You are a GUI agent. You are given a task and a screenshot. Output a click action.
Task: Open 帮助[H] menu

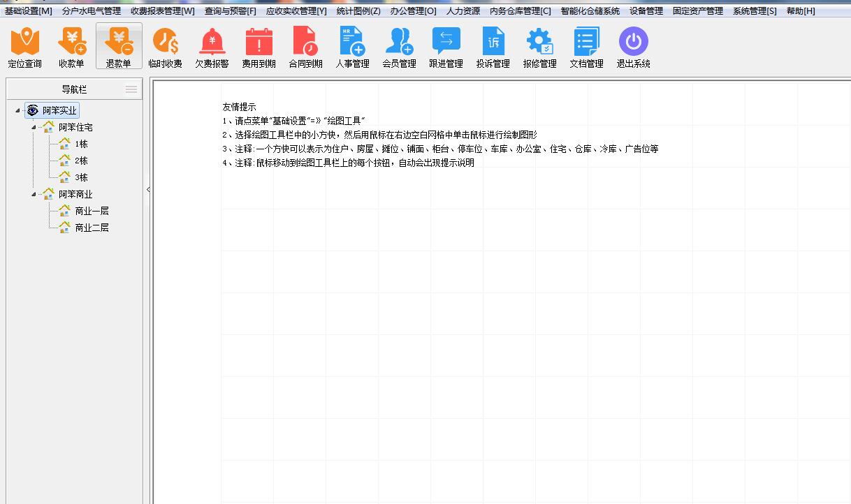(x=801, y=11)
